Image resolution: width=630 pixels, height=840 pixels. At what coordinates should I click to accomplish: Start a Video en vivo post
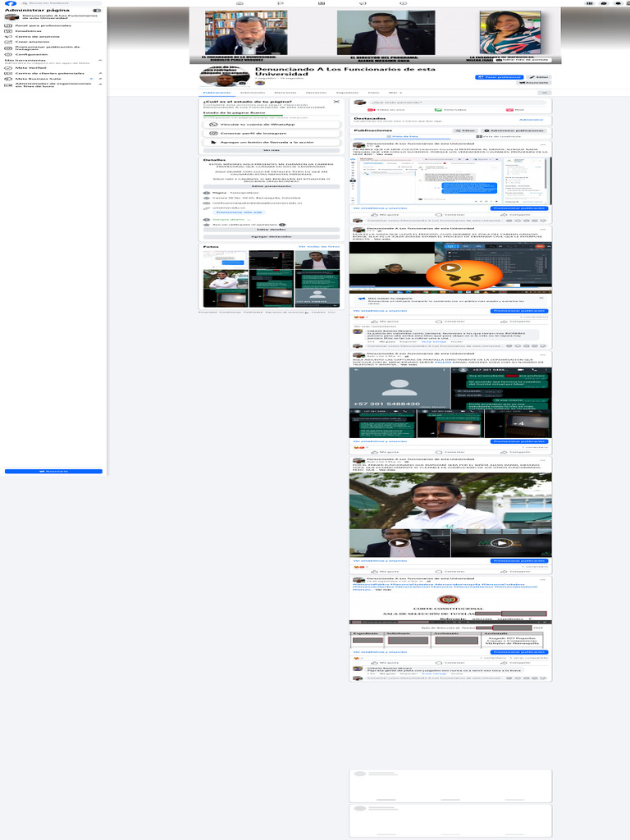coord(386,110)
